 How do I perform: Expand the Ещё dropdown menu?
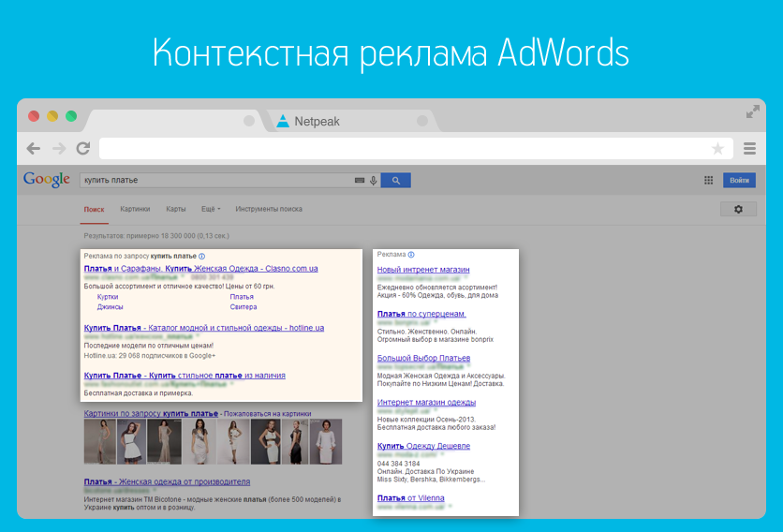point(211,209)
